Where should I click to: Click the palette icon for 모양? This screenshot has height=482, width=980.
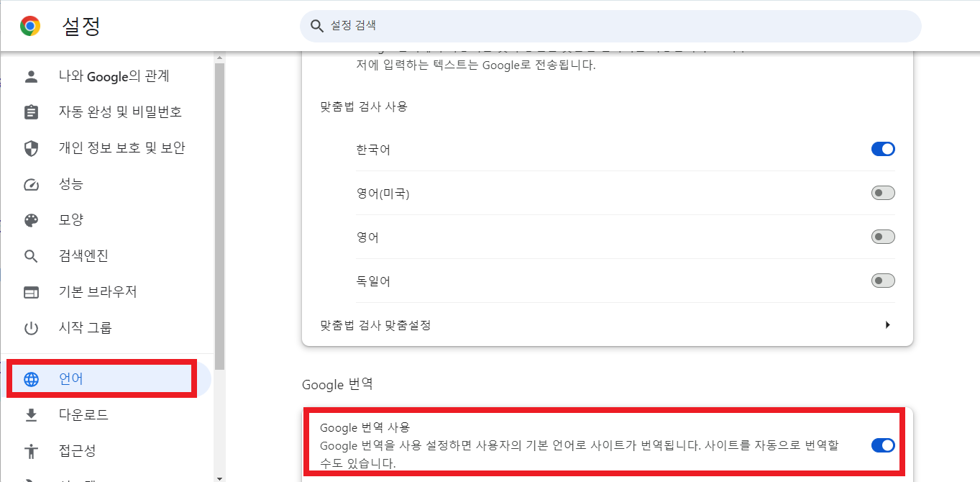pyautogui.click(x=31, y=220)
